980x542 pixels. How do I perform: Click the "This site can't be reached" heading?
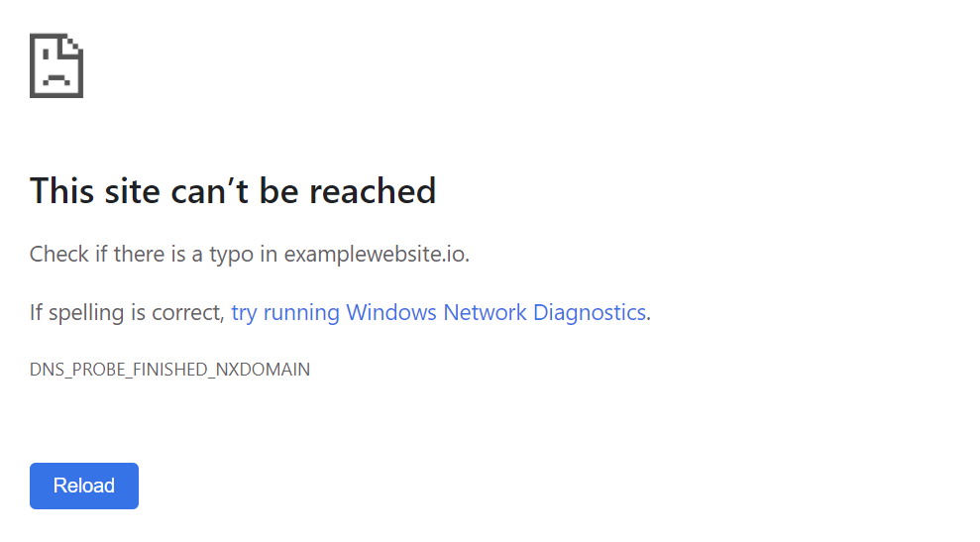coord(233,190)
